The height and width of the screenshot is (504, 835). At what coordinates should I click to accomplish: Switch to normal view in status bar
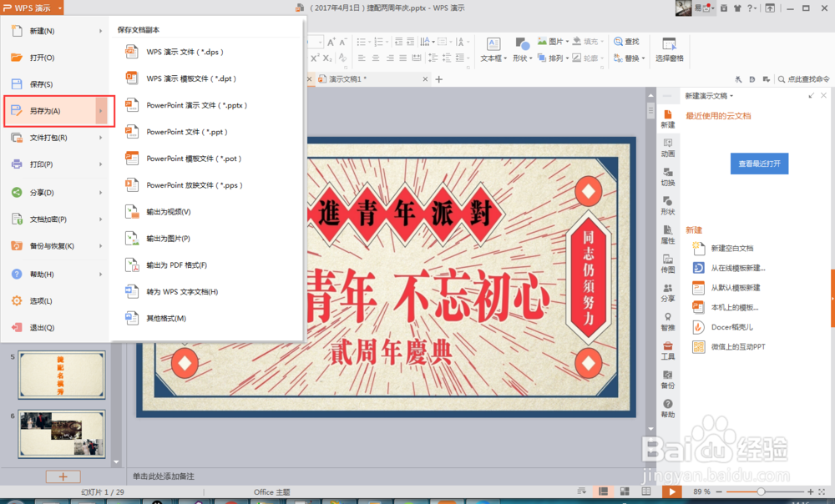point(604,491)
